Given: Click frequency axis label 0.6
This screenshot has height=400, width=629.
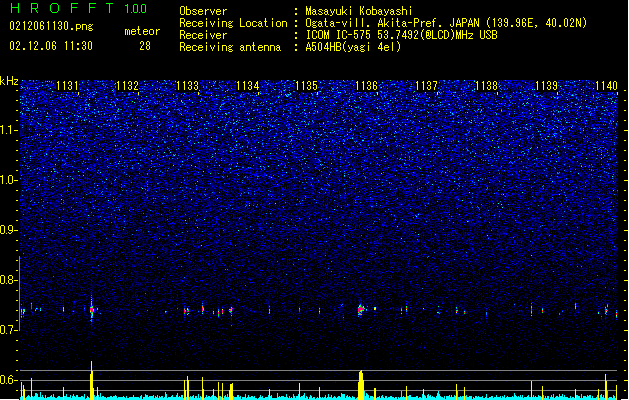Looking at the screenshot, I should [9, 380].
